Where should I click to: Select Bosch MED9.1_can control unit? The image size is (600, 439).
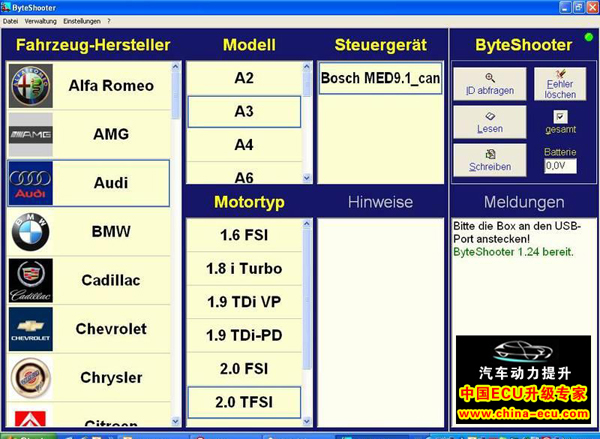380,78
